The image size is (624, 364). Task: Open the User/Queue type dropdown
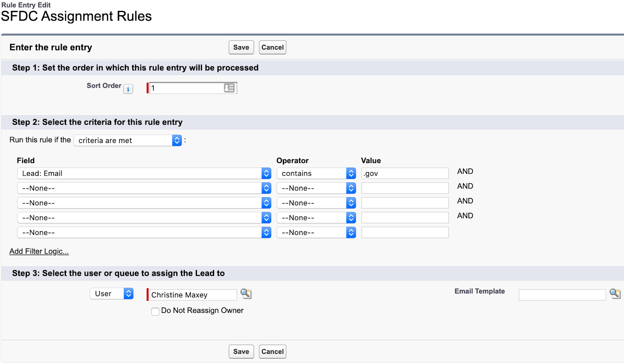(x=112, y=293)
